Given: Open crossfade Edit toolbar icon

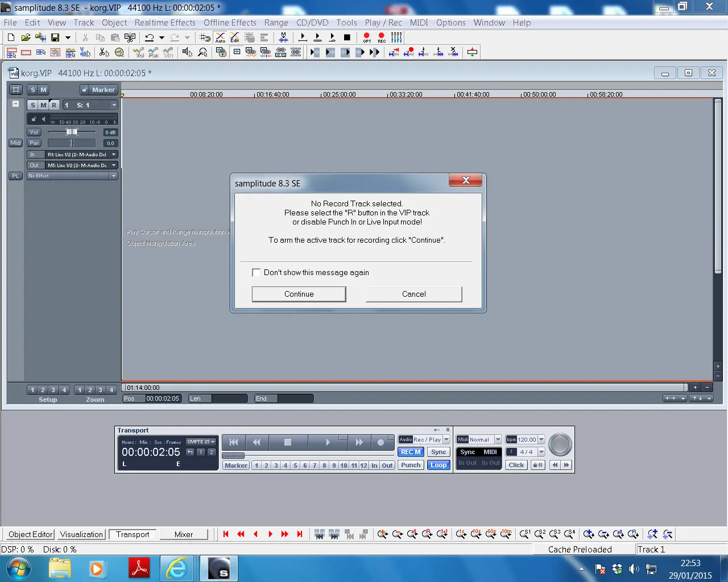Looking at the screenshot, I should (x=235, y=38).
